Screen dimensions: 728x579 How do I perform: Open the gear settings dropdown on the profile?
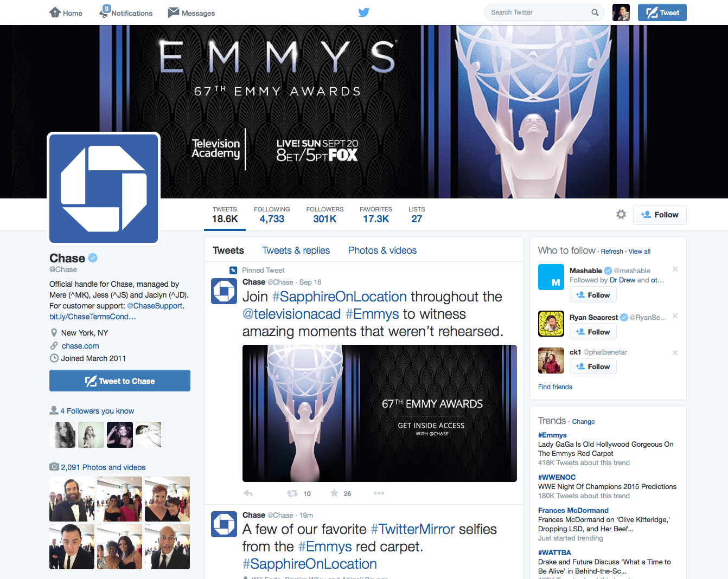point(621,215)
